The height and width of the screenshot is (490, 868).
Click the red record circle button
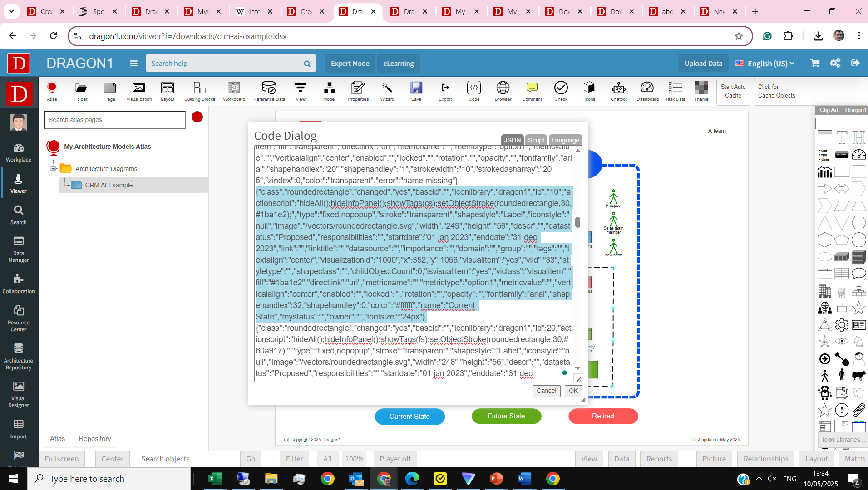pos(197,117)
